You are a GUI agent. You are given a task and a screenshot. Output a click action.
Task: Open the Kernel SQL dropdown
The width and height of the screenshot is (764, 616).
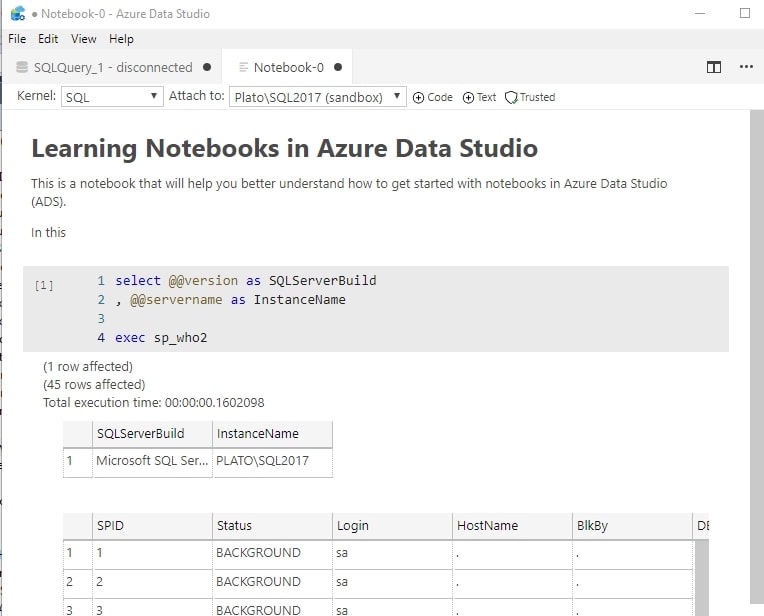point(112,97)
